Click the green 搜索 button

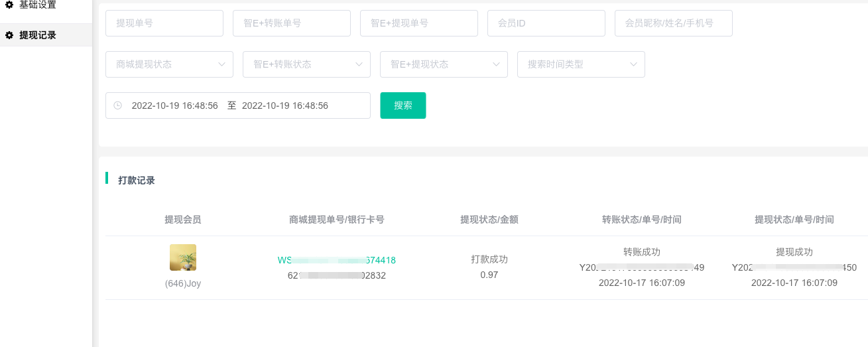pyautogui.click(x=403, y=105)
